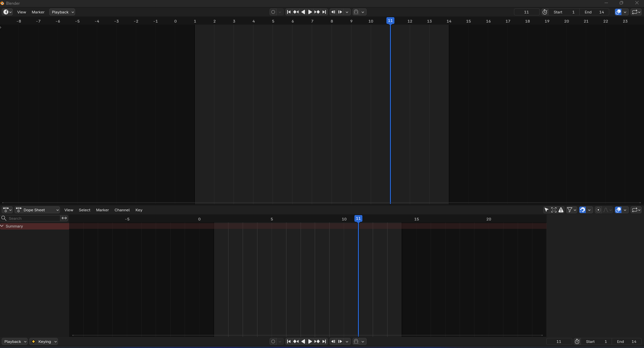Toggle proportional editing in Dope Sheet header

pyautogui.click(x=599, y=210)
